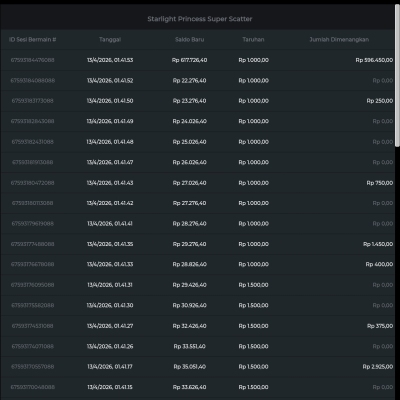The image size is (400, 400).
Task: Select the date 13/4/2026, 01.41.33
Action: (110, 264)
